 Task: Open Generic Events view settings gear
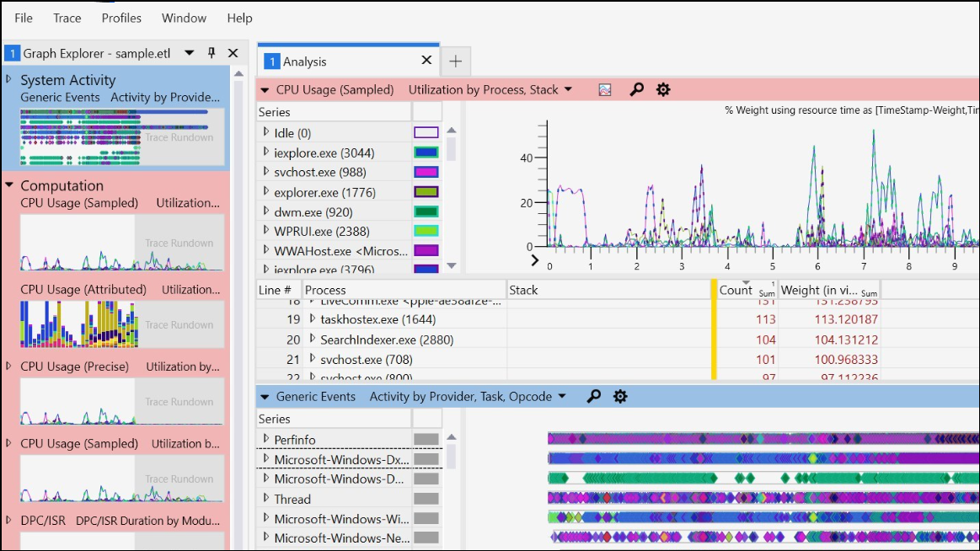(x=620, y=396)
